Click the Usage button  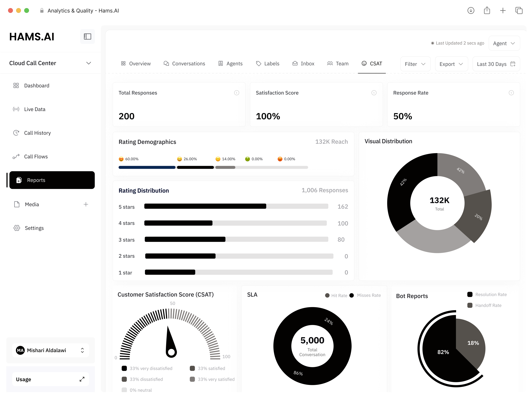pyautogui.click(x=50, y=379)
